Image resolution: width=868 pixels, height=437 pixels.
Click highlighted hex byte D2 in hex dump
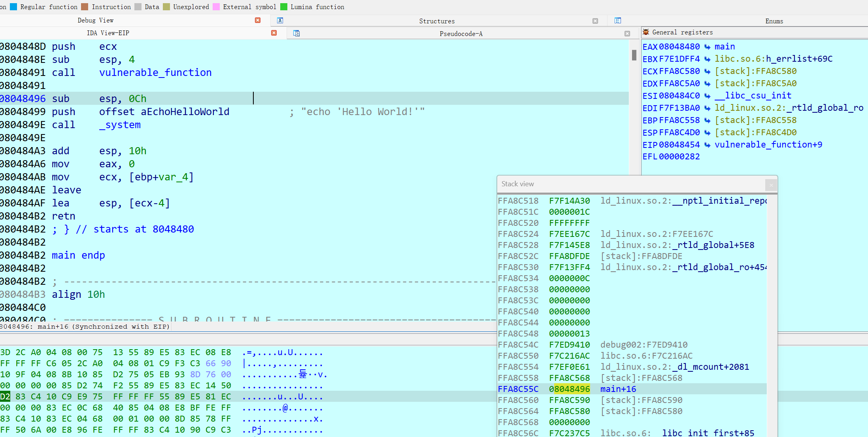[5, 397]
